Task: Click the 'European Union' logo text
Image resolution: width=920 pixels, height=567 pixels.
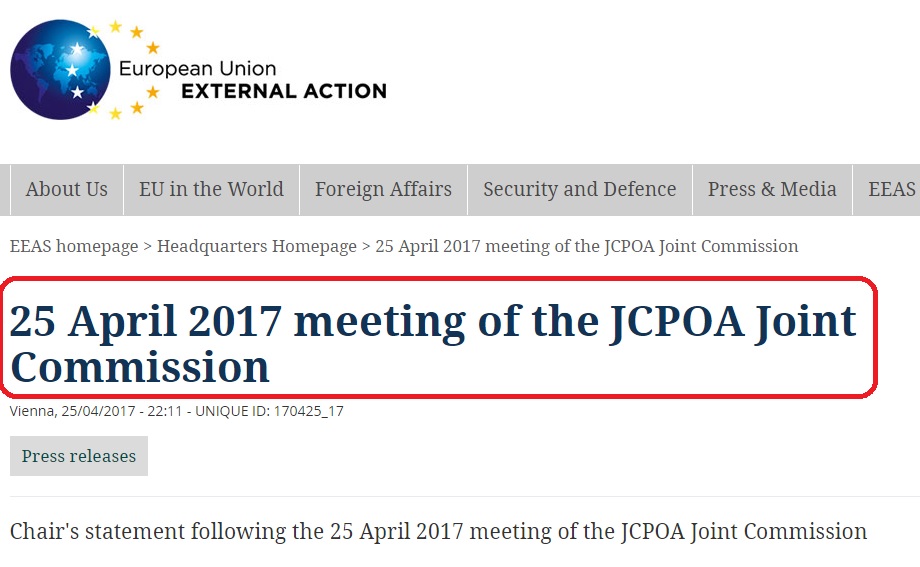Action: [x=198, y=69]
